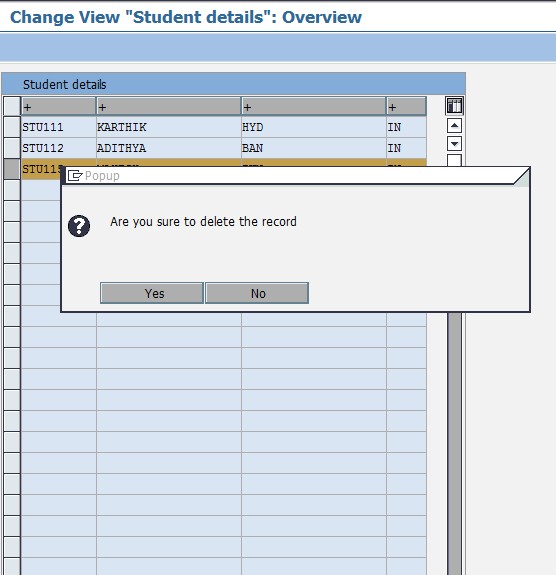Click the Popup title bar menu icon
556x575 pixels.
coord(75,176)
